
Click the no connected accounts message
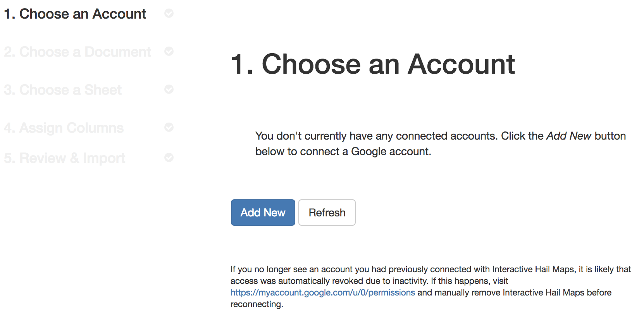click(441, 144)
